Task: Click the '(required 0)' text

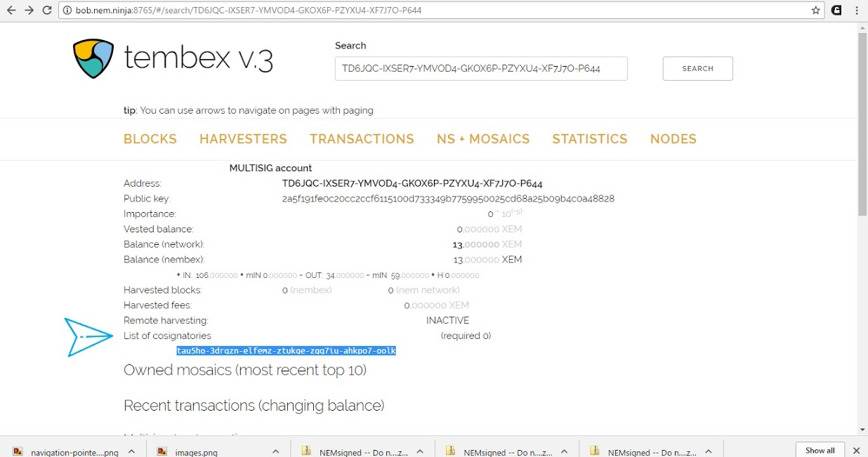Action: (466, 336)
